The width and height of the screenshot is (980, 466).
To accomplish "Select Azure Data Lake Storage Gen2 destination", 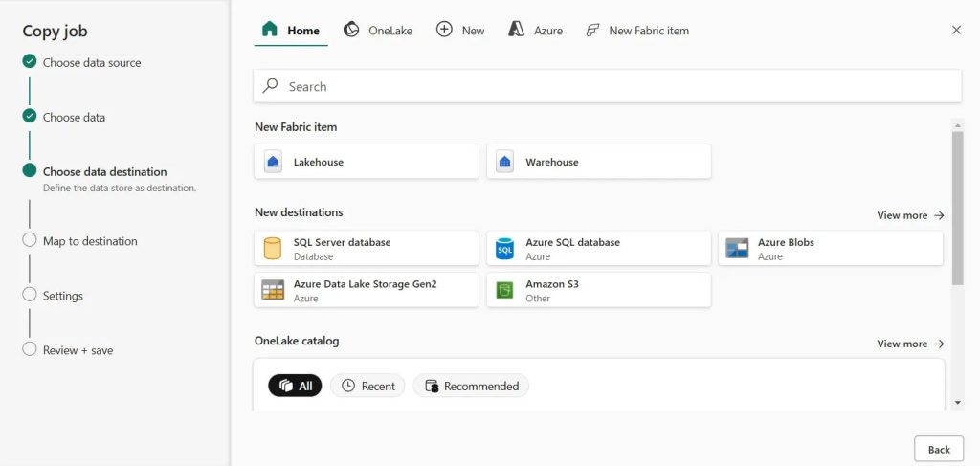I will [367, 290].
